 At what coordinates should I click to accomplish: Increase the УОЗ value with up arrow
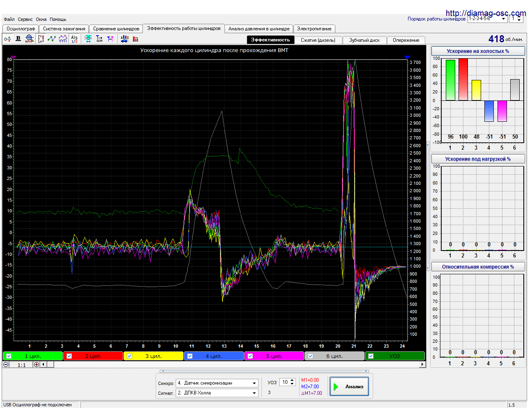click(x=292, y=380)
